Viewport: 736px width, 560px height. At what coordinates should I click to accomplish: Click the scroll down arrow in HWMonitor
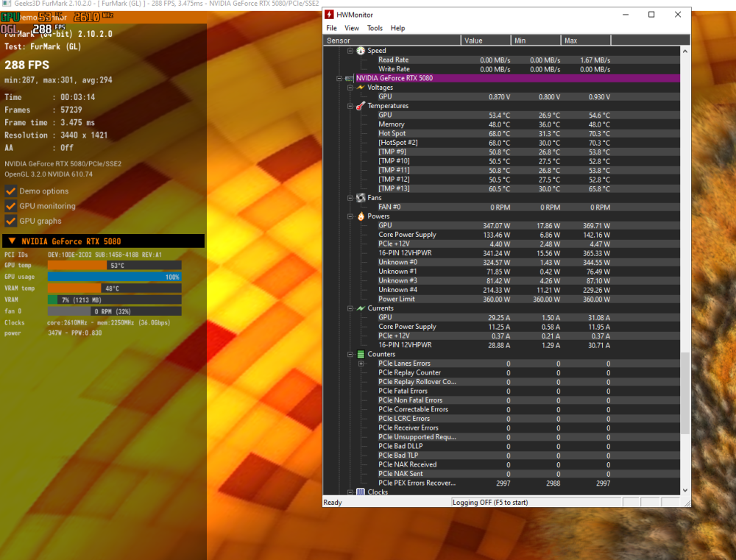[x=685, y=490]
